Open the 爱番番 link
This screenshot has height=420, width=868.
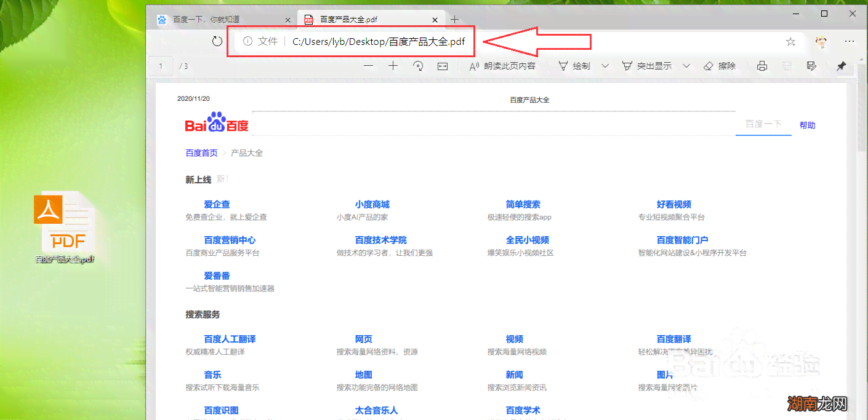click(217, 275)
